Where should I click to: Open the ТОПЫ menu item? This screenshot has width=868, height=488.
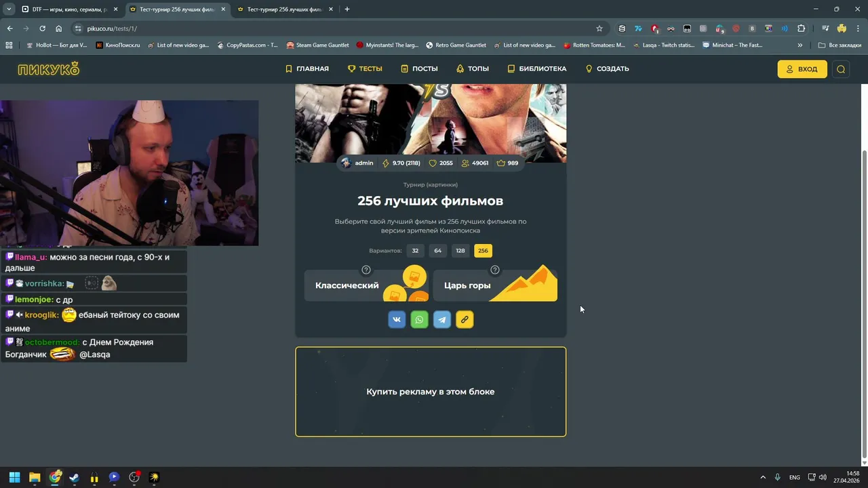(473, 69)
